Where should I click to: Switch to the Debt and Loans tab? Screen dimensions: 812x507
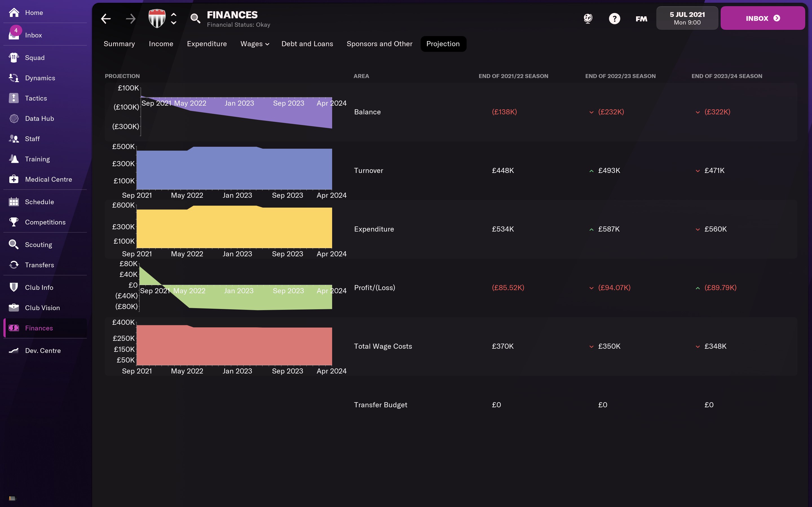[307, 44]
